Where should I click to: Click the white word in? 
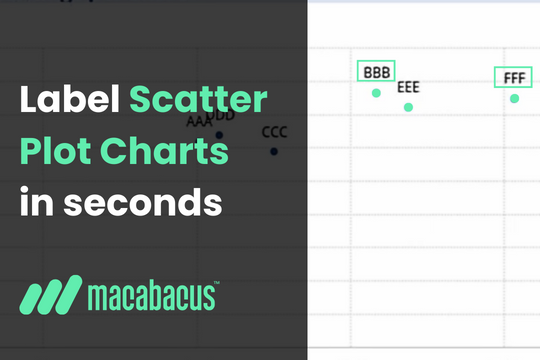tap(37, 202)
